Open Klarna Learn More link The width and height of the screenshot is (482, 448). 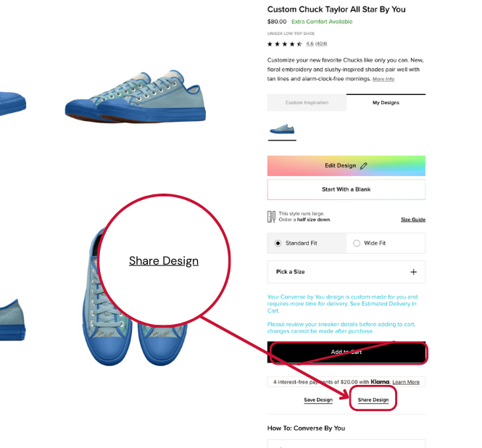click(406, 382)
